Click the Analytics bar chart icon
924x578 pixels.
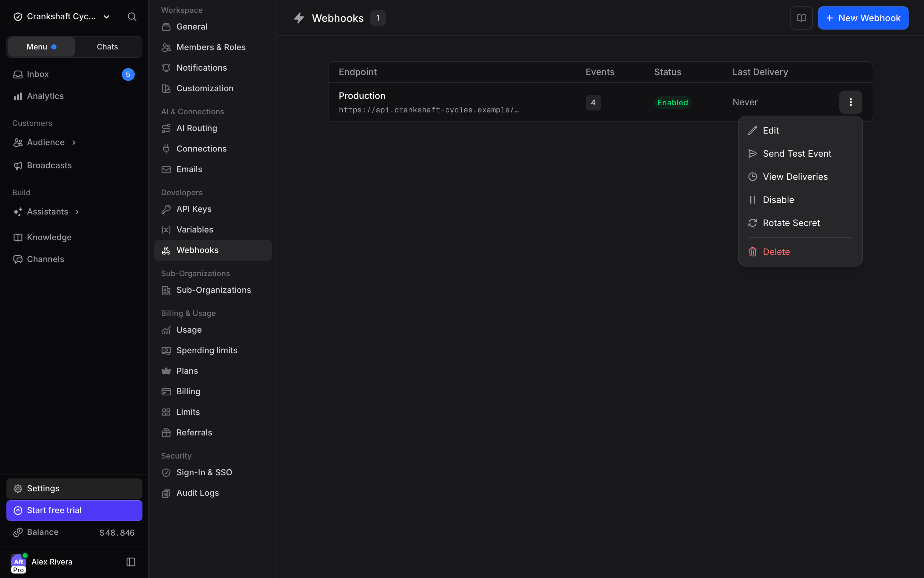(18, 96)
